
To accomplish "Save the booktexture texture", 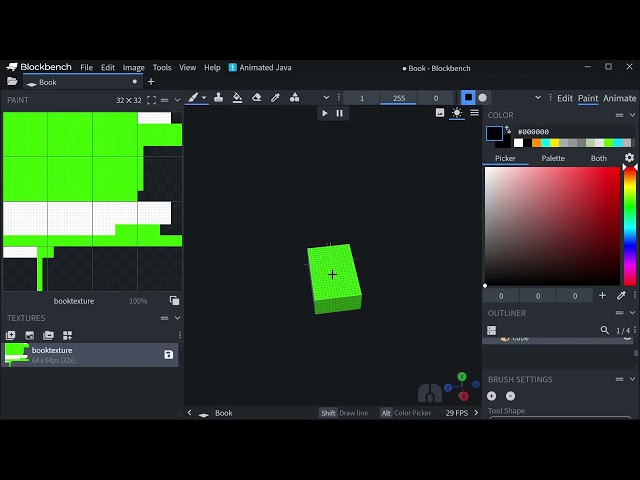I will point(169,355).
